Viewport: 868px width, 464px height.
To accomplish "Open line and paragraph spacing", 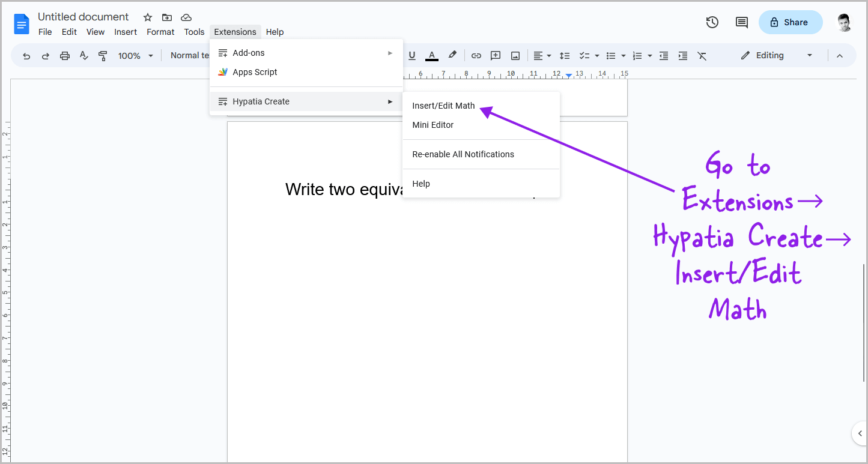I will 565,56.
